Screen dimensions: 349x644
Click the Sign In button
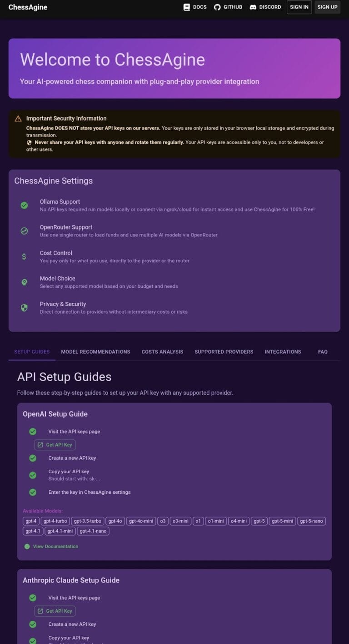point(299,7)
